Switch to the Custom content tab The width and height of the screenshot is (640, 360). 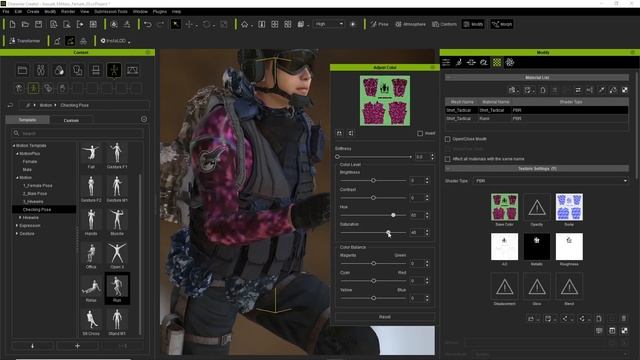(71, 120)
